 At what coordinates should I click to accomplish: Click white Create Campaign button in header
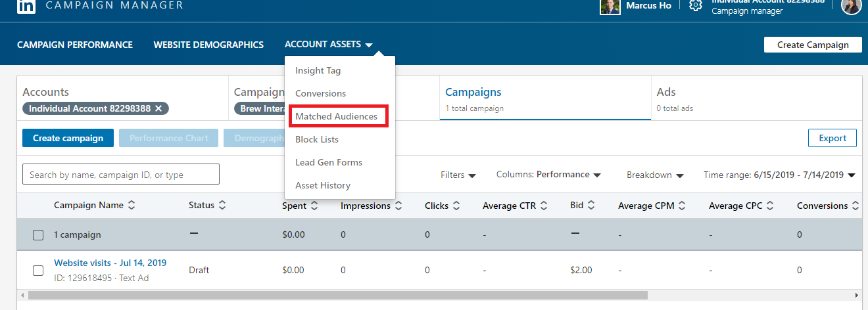pyautogui.click(x=813, y=45)
